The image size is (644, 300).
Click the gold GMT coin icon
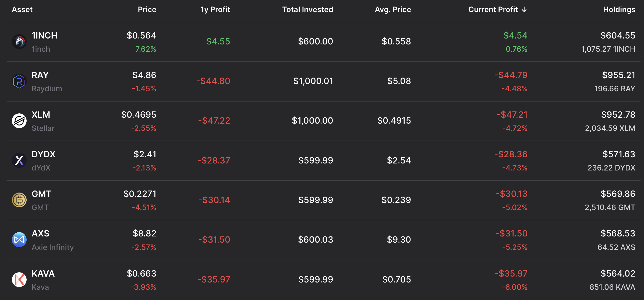tap(19, 200)
